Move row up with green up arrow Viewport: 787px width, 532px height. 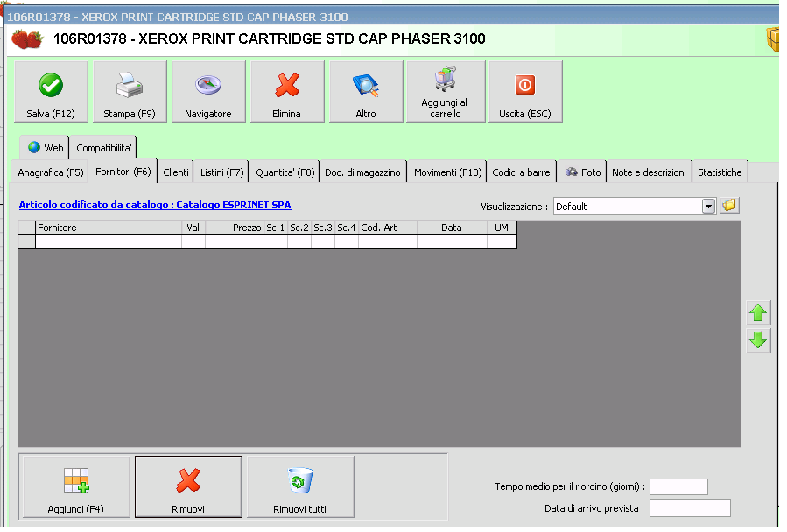point(758,313)
